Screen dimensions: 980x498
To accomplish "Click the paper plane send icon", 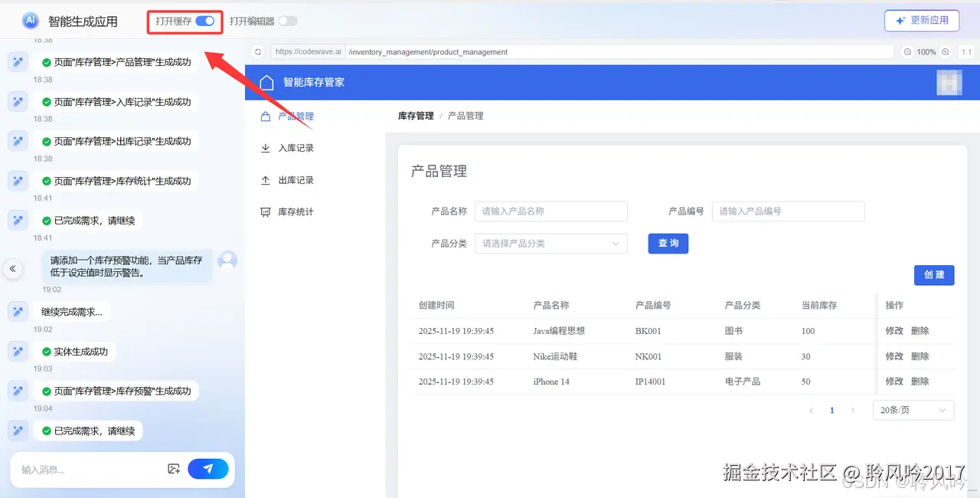I will [208, 469].
